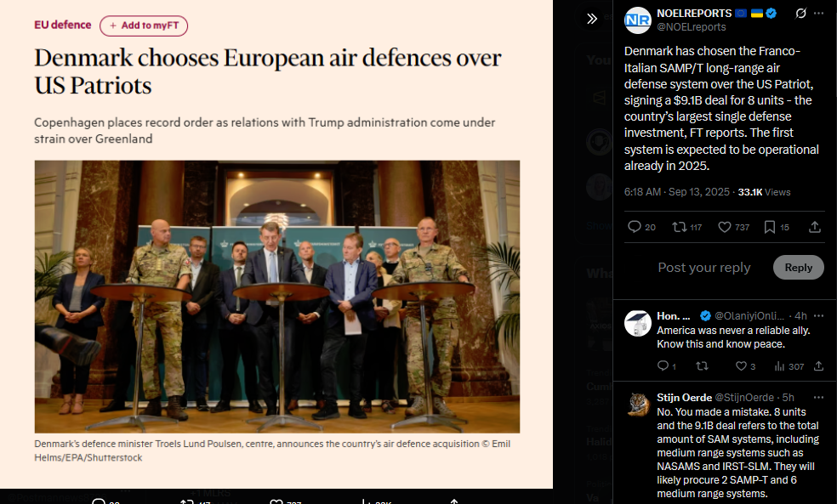Reply to America was never reliable comment

[x=666, y=365]
